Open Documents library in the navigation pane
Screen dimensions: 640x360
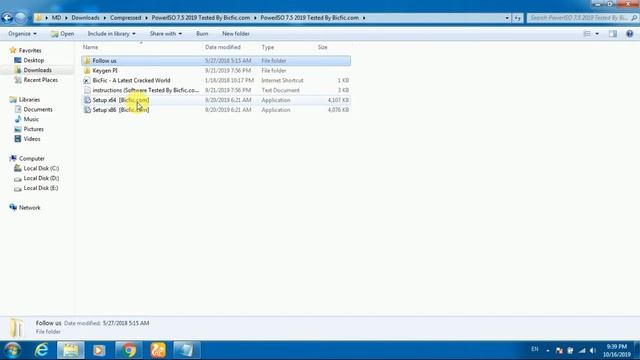(38, 109)
